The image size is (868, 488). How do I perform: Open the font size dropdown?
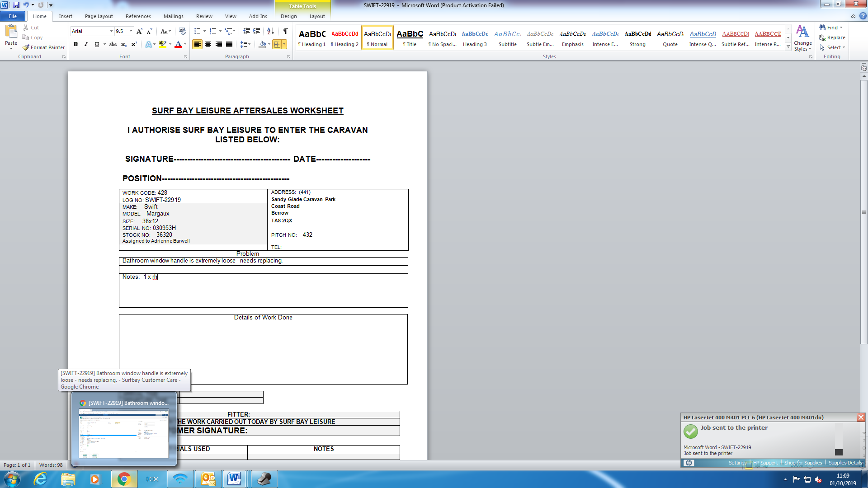coord(131,31)
